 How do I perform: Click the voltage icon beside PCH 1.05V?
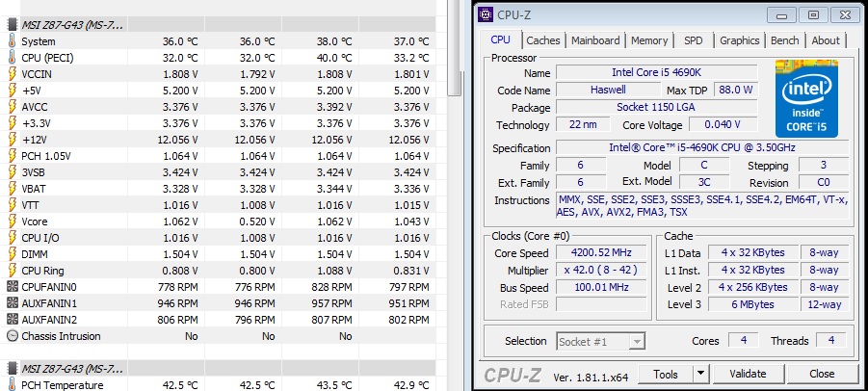(x=13, y=156)
